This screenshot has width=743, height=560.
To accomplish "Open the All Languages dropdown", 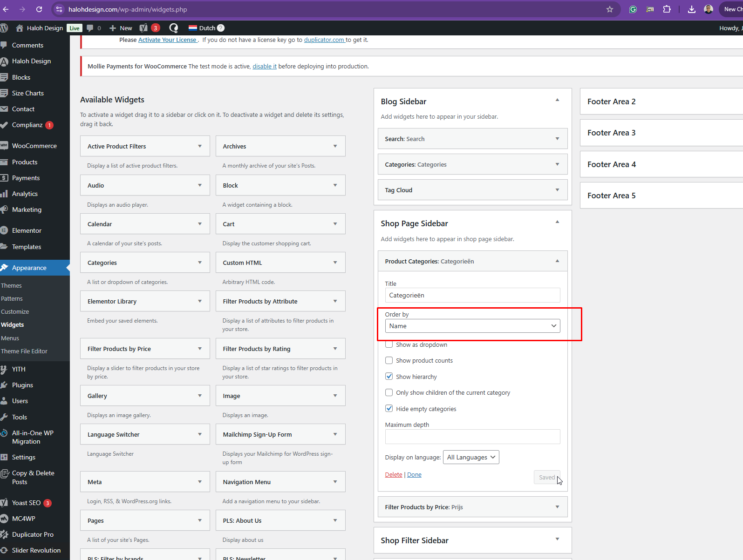I will click(471, 457).
